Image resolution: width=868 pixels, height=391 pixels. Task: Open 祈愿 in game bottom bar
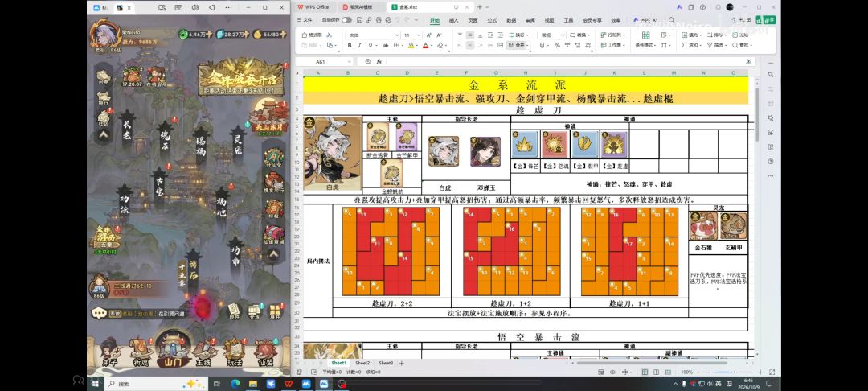coord(141,352)
